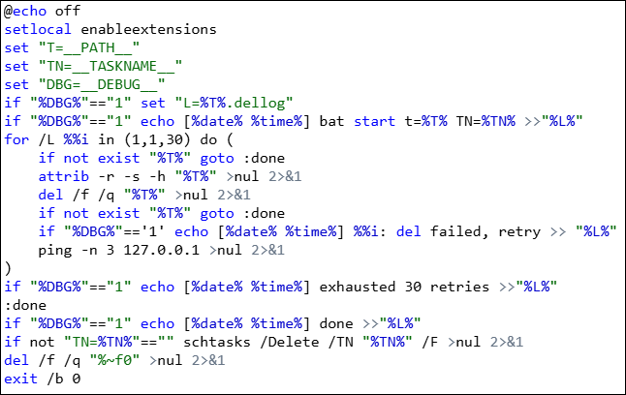Click the "for /L %%i in (1,1,30) do (" line
The image size is (626, 395).
(119, 140)
